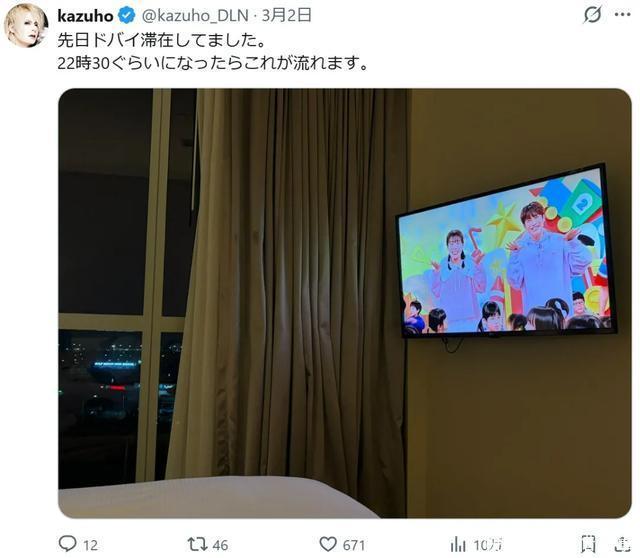Toggle the bookmark icon
The width and height of the screenshot is (640, 558).
pos(588,544)
